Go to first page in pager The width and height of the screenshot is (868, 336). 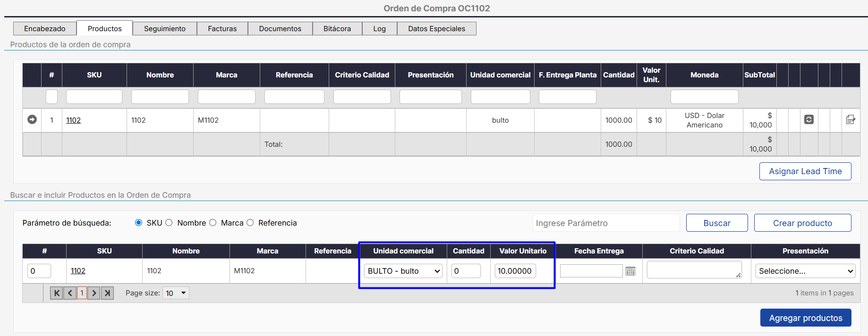[57, 293]
